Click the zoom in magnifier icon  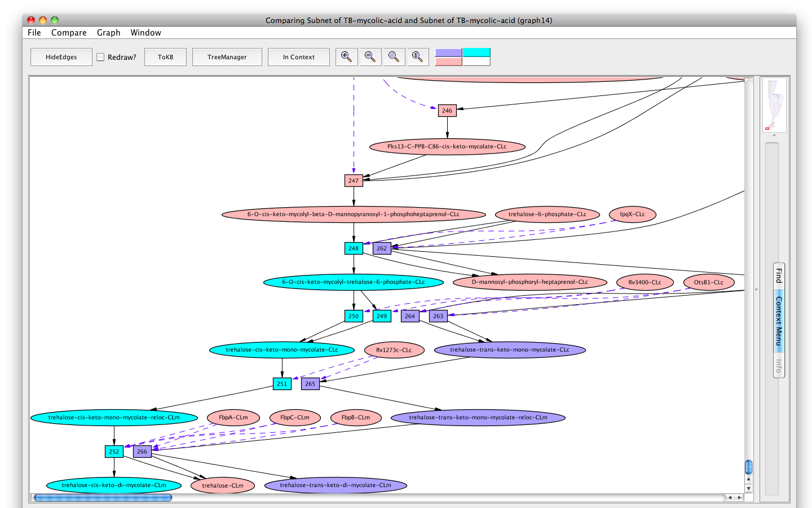point(346,57)
